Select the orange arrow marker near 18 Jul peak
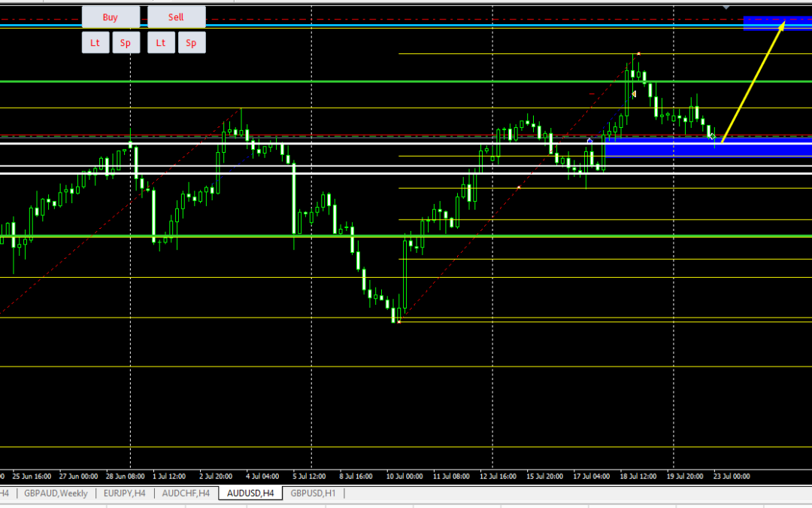This screenshot has height=508, width=812. pyautogui.click(x=634, y=94)
